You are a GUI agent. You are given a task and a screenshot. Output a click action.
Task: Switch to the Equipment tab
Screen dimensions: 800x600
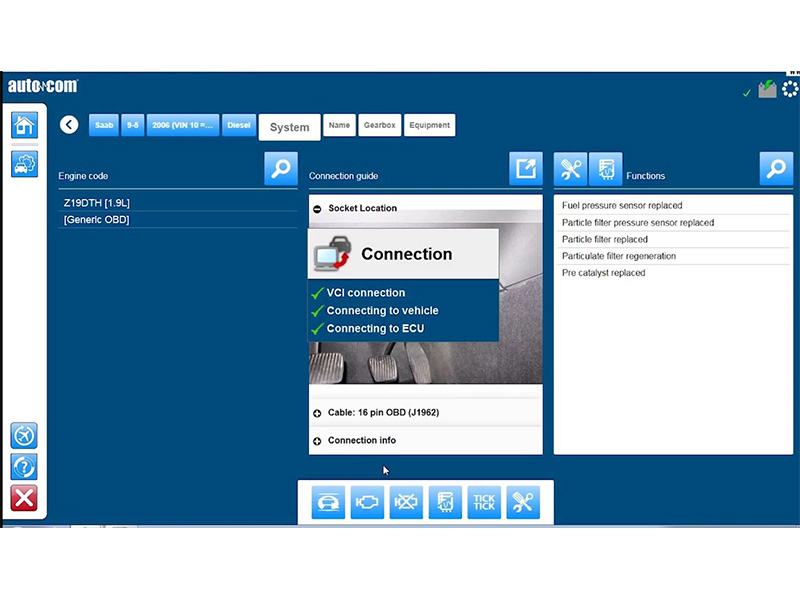click(430, 125)
